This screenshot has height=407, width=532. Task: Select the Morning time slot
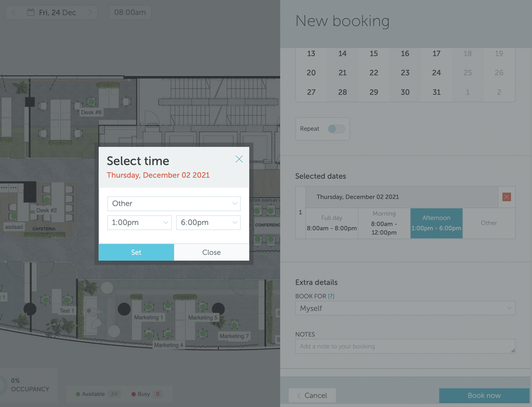tap(384, 223)
